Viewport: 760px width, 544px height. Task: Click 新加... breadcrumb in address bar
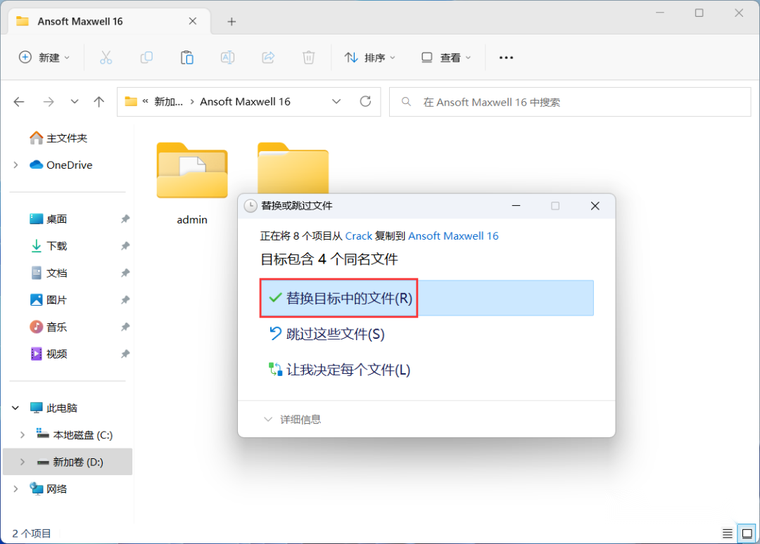[x=168, y=102]
